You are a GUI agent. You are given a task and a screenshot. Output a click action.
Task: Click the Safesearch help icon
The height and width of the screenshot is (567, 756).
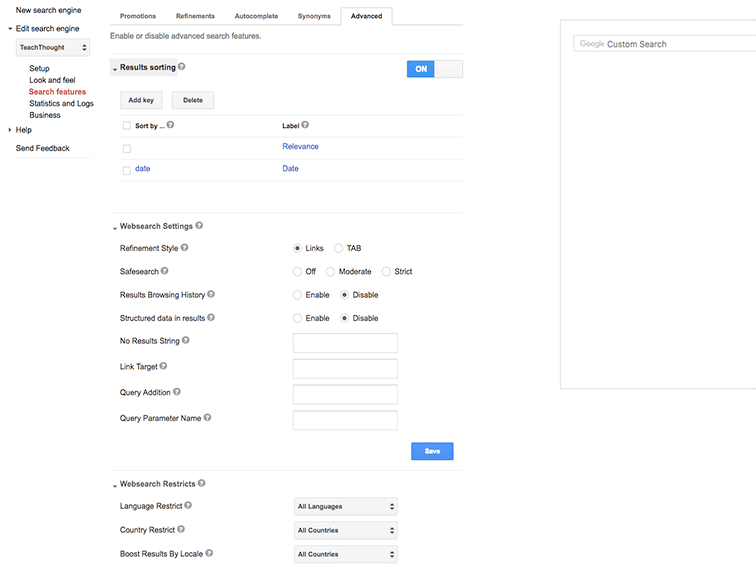(165, 271)
